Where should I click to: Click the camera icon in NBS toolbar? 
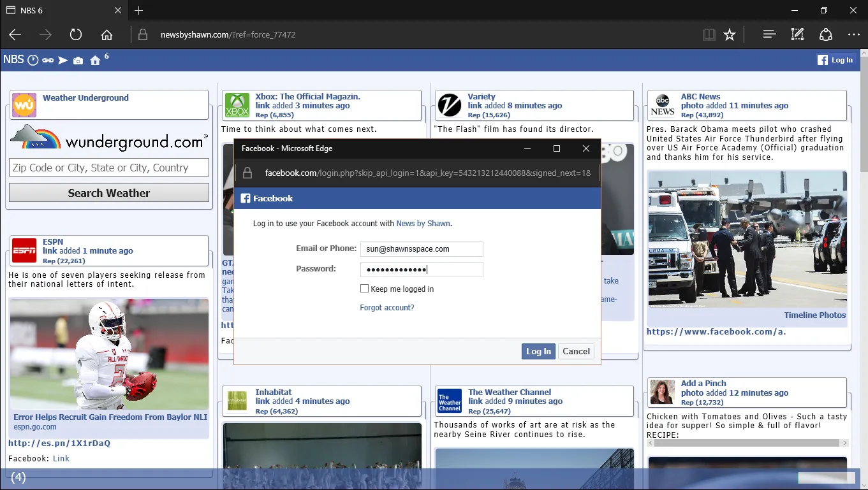(78, 61)
